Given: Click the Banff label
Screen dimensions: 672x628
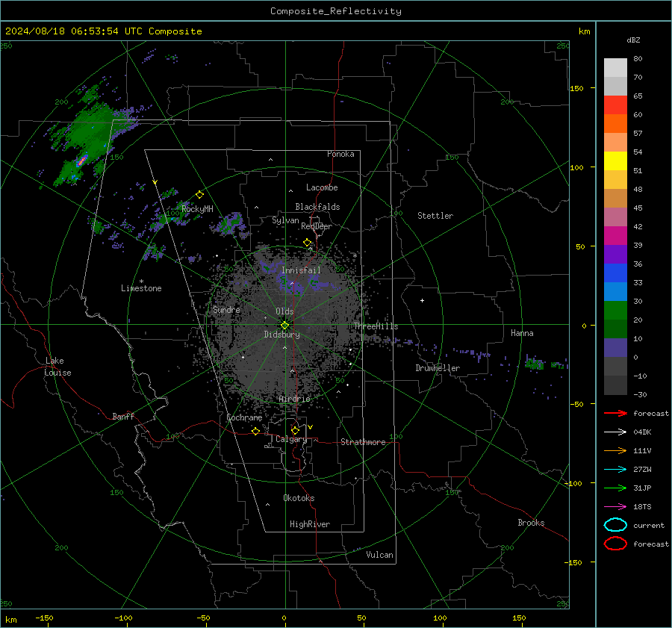Looking at the screenshot, I should (123, 417).
